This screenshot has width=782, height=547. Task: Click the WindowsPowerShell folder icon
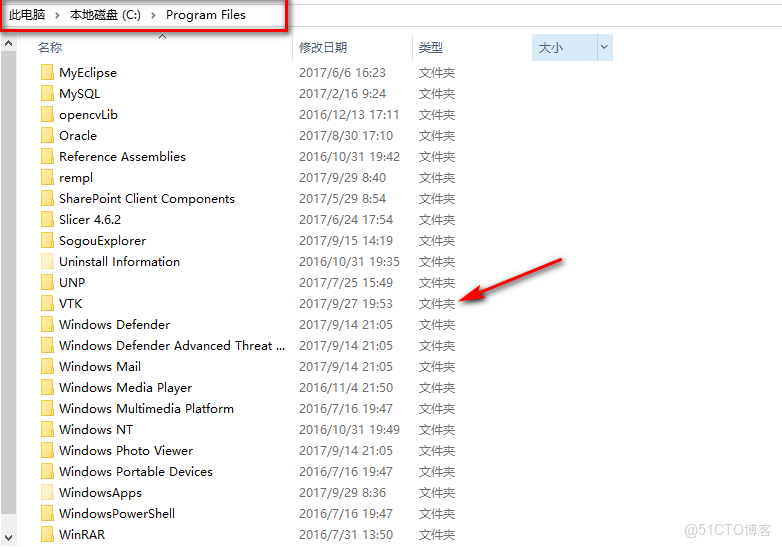tap(47, 513)
